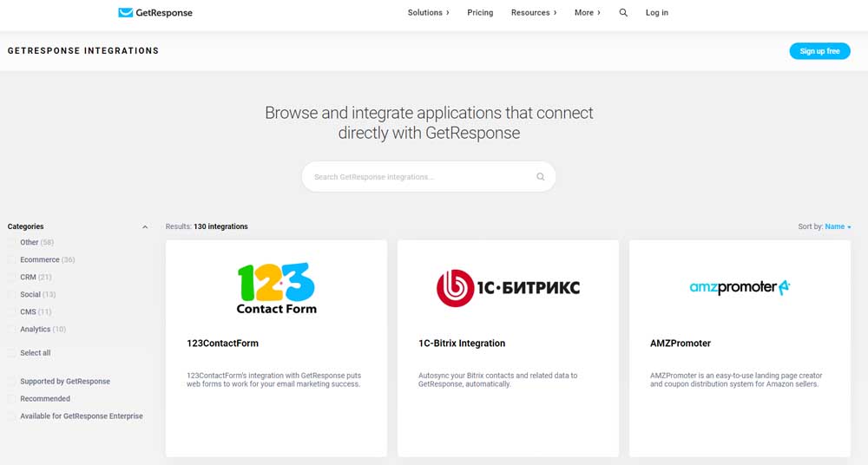
Task: Check the CRM (21) category checkbox
Action: pyautogui.click(x=11, y=277)
